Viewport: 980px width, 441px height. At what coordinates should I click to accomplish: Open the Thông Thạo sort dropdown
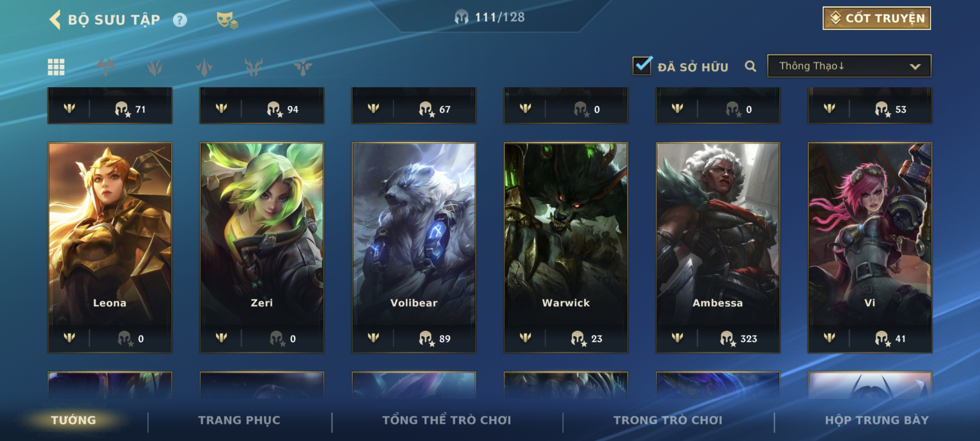coord(849,66)
